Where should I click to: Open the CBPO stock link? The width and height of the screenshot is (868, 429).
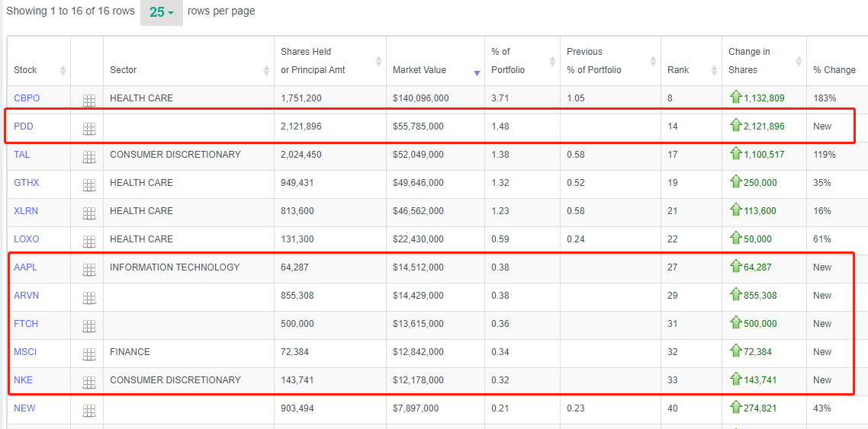27,98
